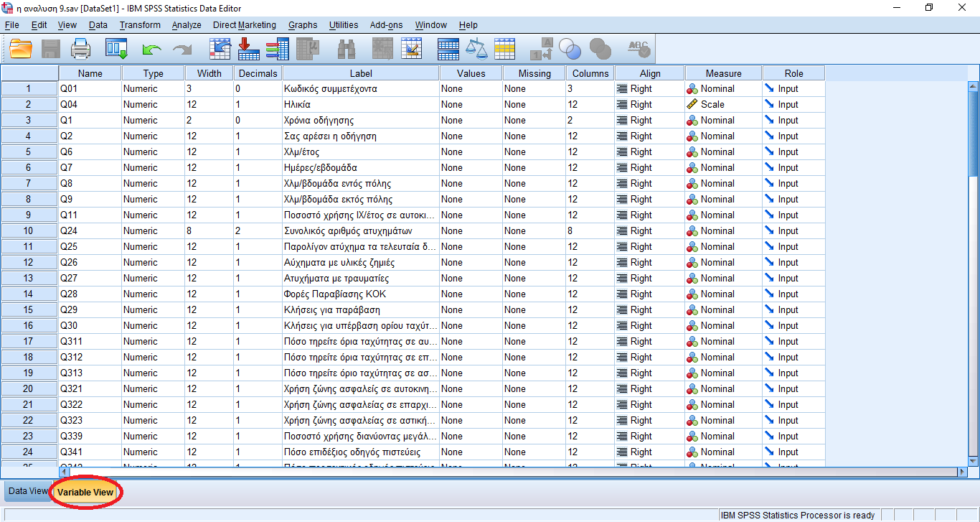Open Find with the binoculars icon
The image size is (980, 522).
pos(347,49)
